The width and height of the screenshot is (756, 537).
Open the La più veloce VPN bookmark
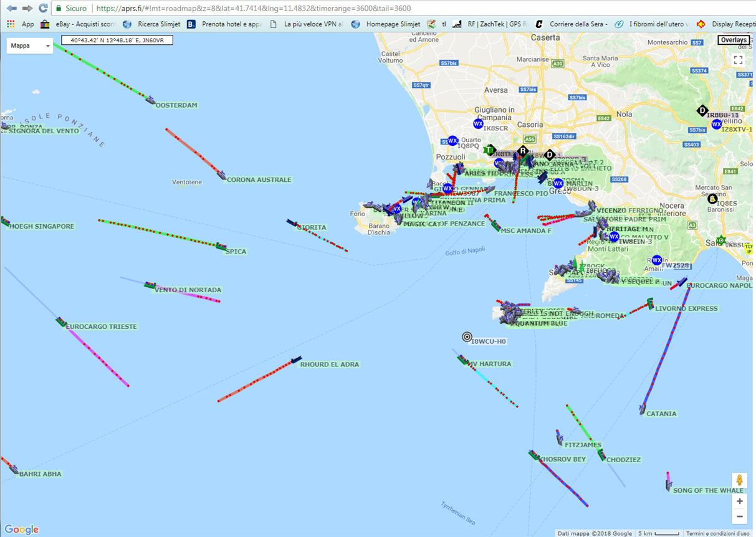click(307, 24)
